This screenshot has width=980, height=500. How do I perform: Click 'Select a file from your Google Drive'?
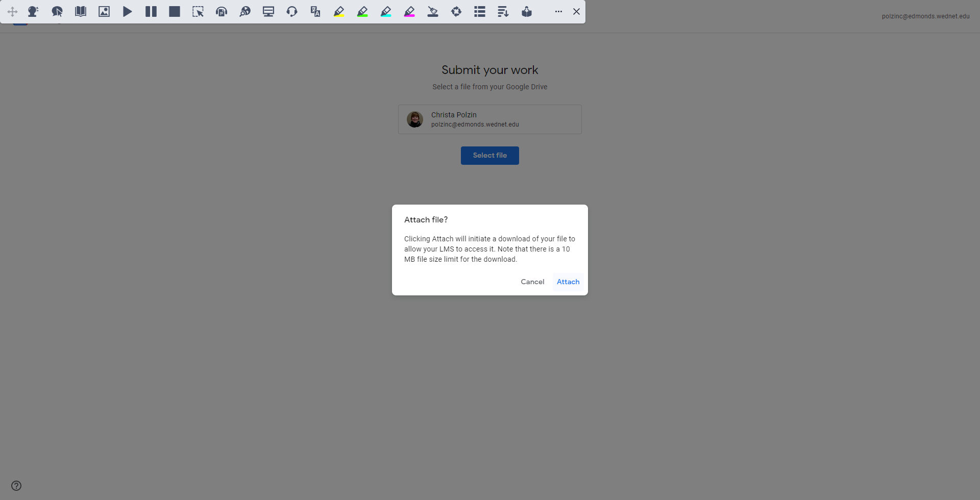pyautogui.click(x=490, y=87)
